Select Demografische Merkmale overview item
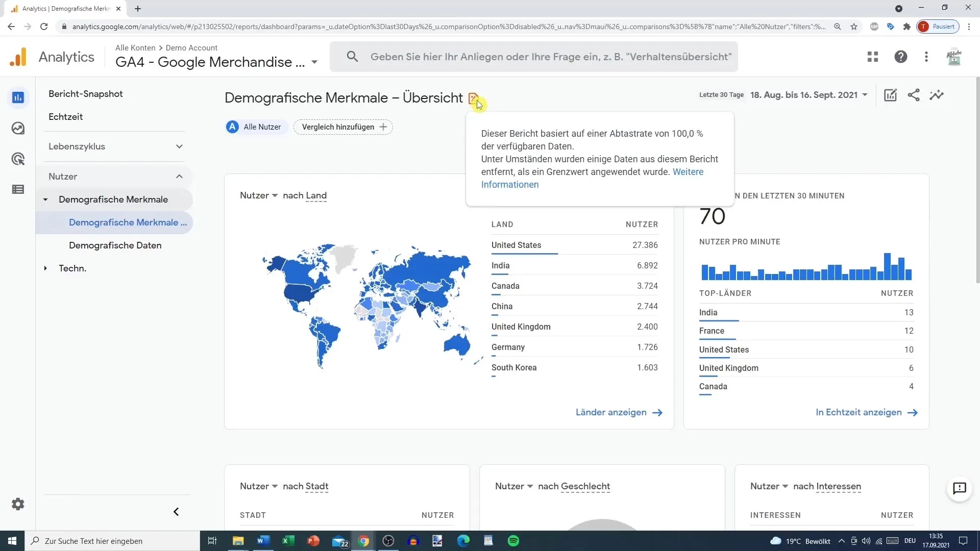The image size is (980, 551). (114, 222)
